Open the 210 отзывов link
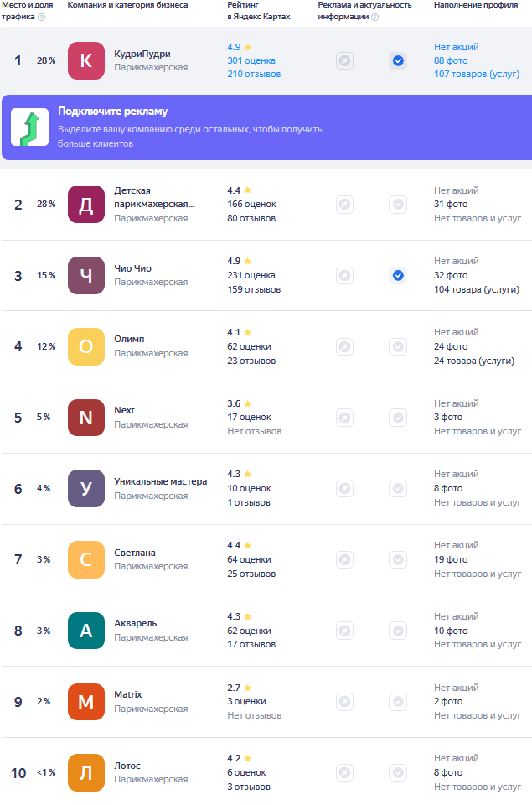532x805 pixels. [x=254, y=74]
